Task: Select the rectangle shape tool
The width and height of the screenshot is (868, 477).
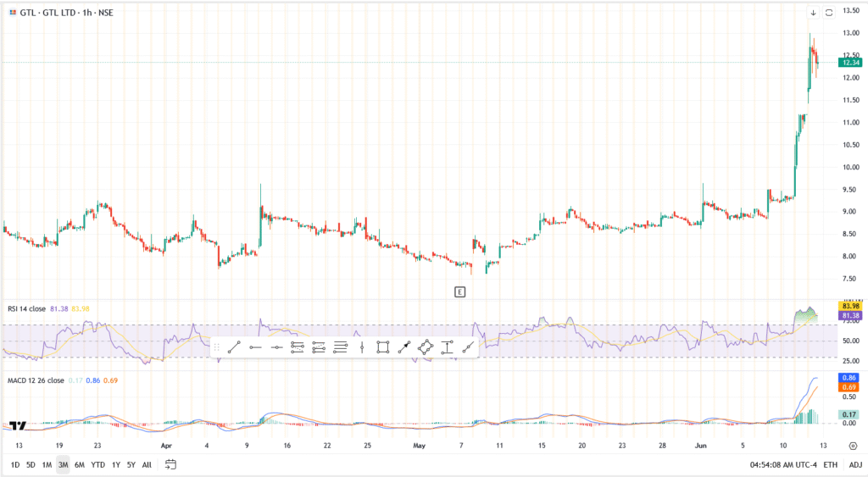Action: click(x=383, y=347)
